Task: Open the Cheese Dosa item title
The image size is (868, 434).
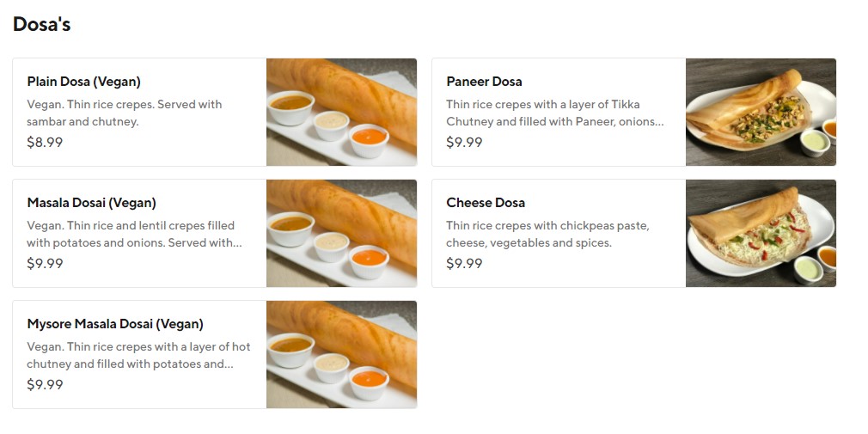Action: 486,203
